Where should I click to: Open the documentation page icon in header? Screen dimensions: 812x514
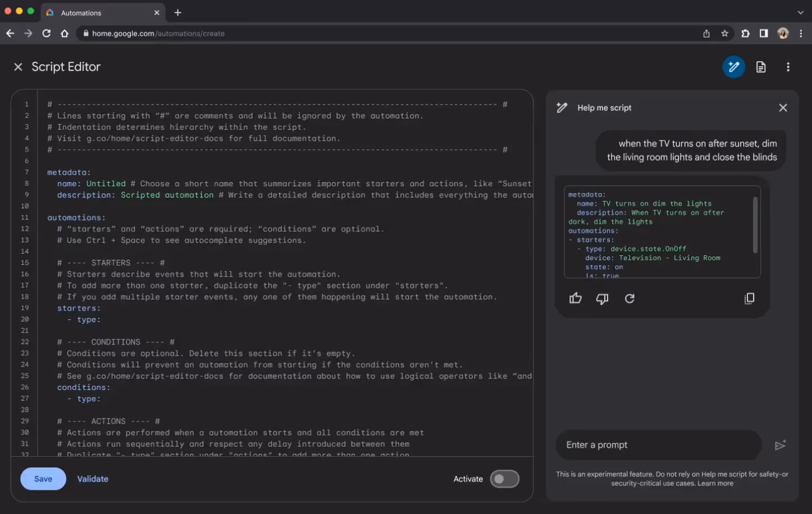pyautogui.click(x=761, y=67)
